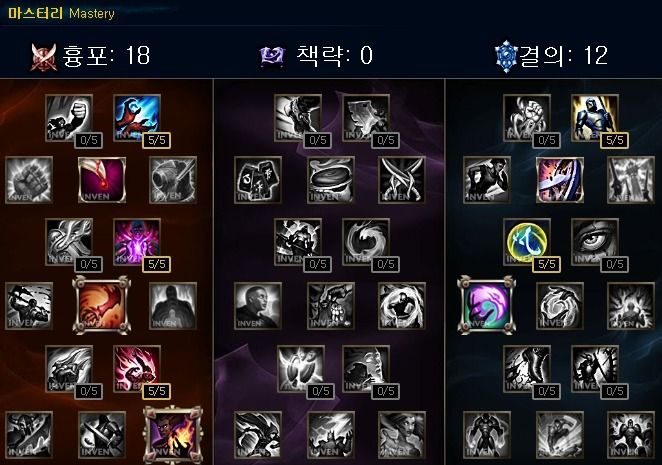Click the 마스터리 Mastery title text
Image resolution: width=662 pixels, height=465 pixels.
click(61, 13)
